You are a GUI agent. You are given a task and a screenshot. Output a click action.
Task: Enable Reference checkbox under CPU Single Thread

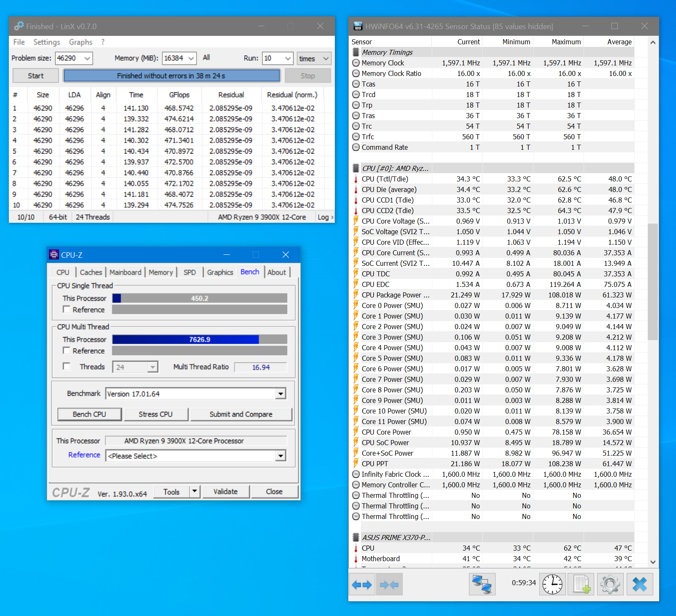pos(66,309)
